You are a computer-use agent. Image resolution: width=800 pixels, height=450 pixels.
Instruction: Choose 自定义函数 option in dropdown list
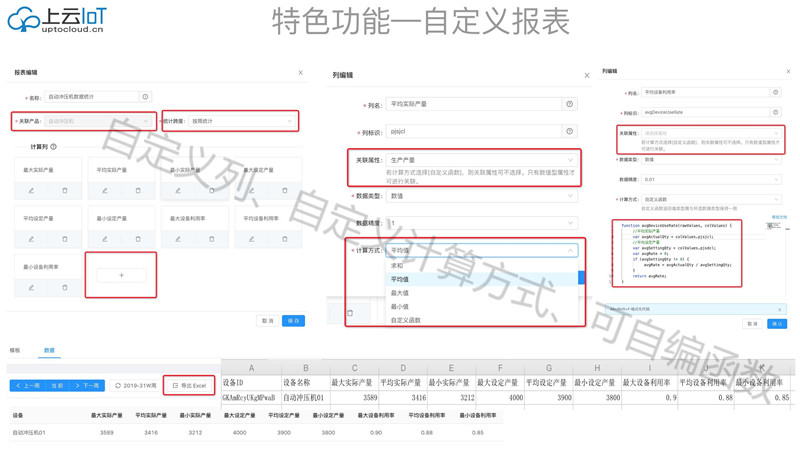click(x=406, y=320)
